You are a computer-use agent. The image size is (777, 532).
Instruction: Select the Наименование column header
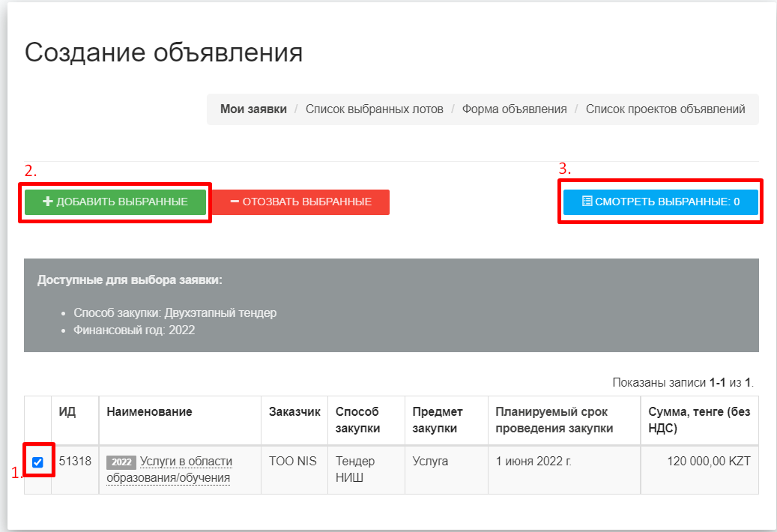tap(149, 412)
